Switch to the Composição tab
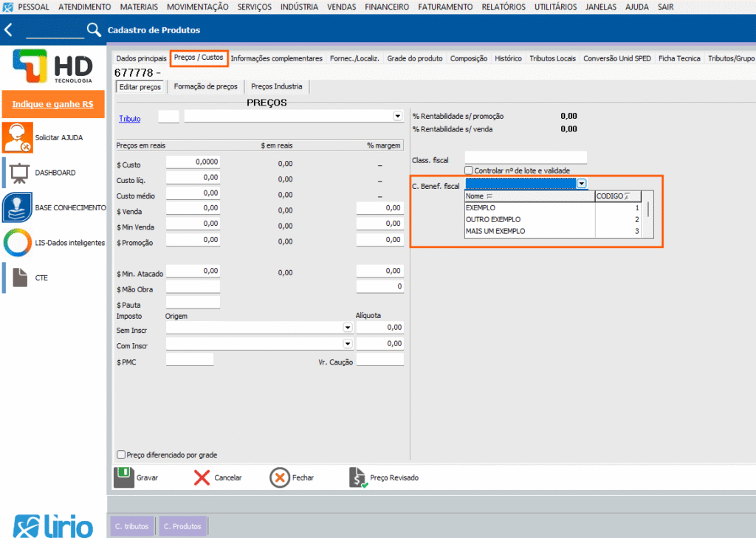 468,58
